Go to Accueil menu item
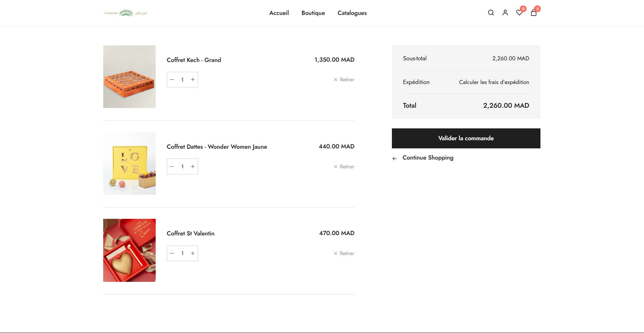Image resolution: width=644 pixels, height=333 pixels. [279, 13]
